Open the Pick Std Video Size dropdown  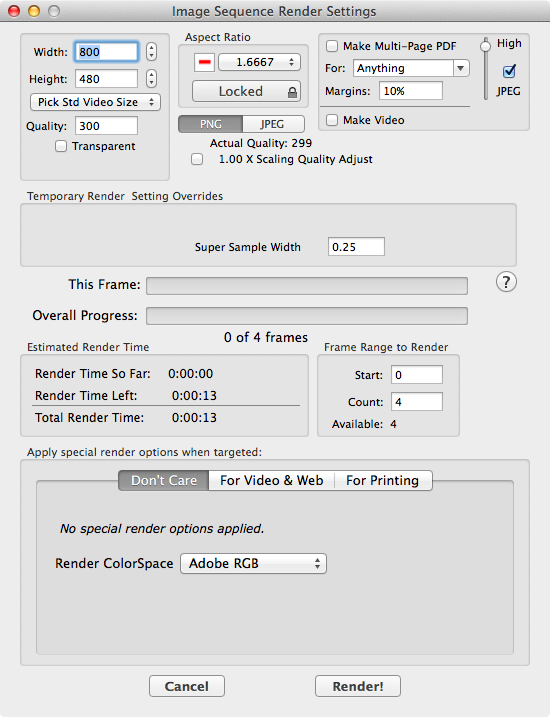(x=96, y=102)
